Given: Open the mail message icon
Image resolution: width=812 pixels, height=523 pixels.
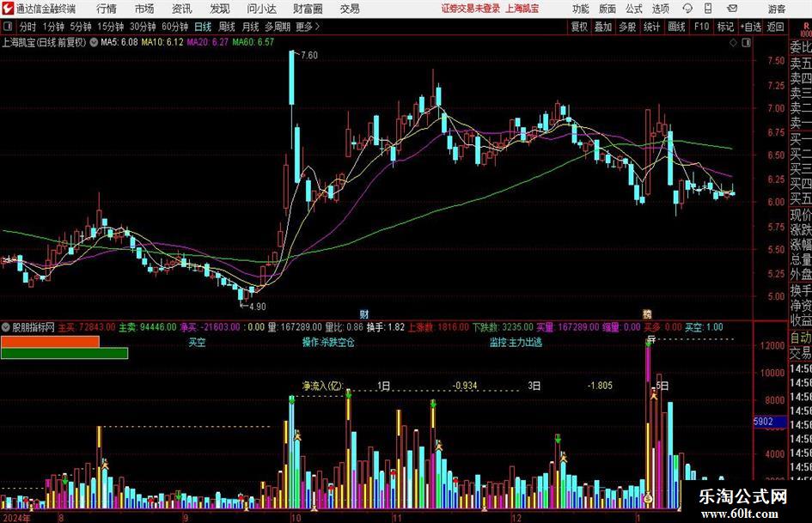Looking at the screenshot, I should click(x=732, y=9).
